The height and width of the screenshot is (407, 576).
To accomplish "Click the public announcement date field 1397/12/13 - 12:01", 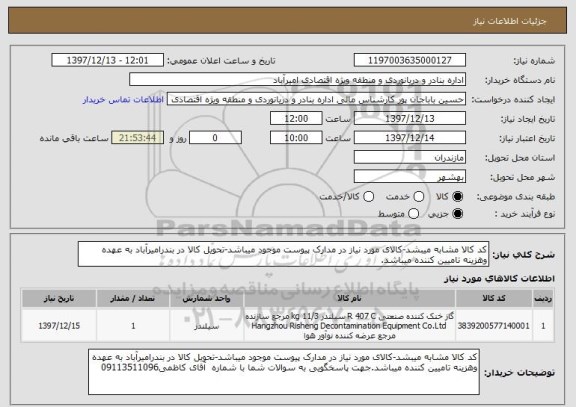I will (108, 60).
